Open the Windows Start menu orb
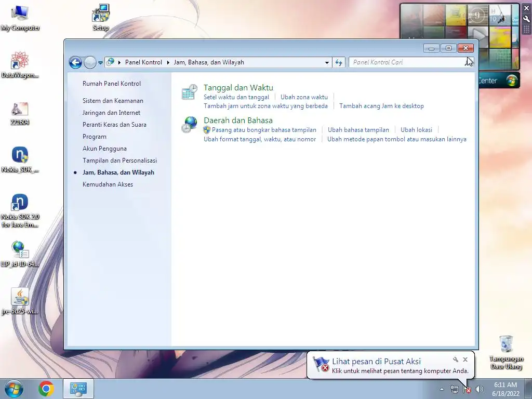The width and height of the screenshot is (532, 399). (x=14, y=389)
